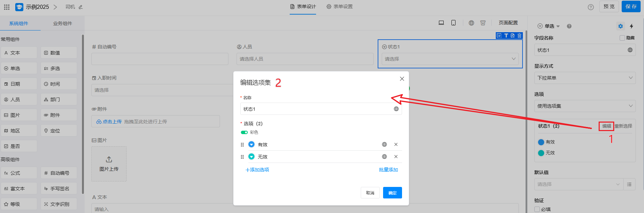Screen dimensions: 644x213
Task: Click the help question mark icon in header
Action: (591, 7)
